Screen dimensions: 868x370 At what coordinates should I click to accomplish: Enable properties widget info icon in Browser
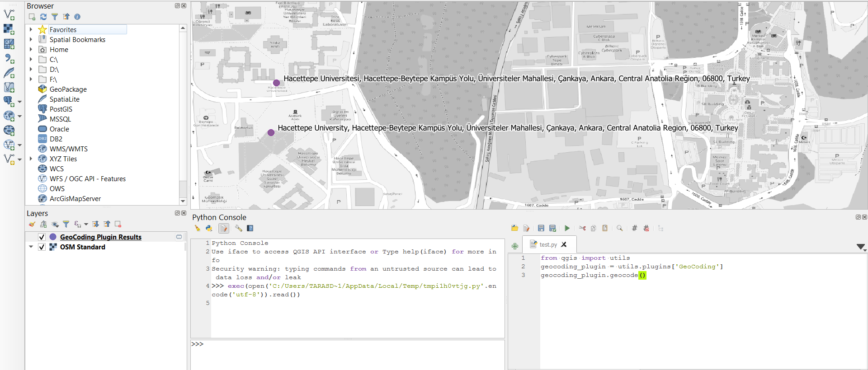point(77,17)
